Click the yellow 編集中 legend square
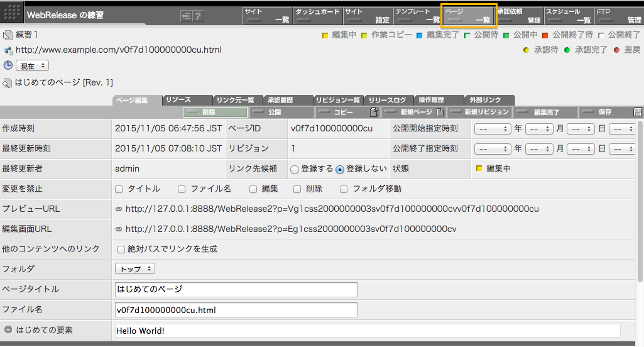This screenshot has width=644, height=347. click(x=325, y=35)
